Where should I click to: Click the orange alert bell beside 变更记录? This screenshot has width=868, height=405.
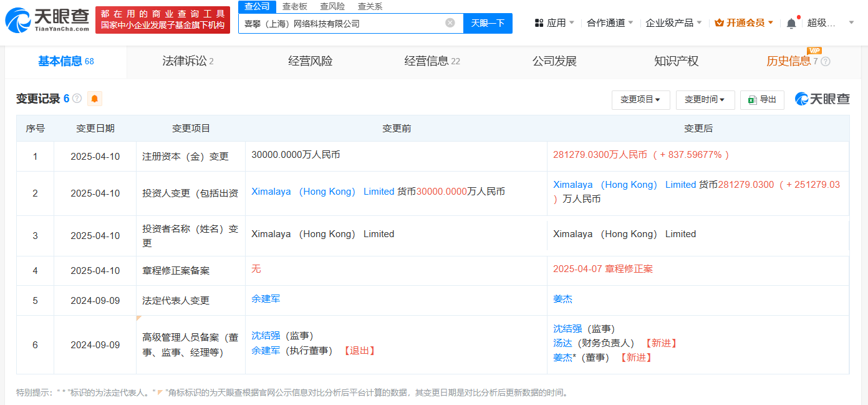(95, 99)
